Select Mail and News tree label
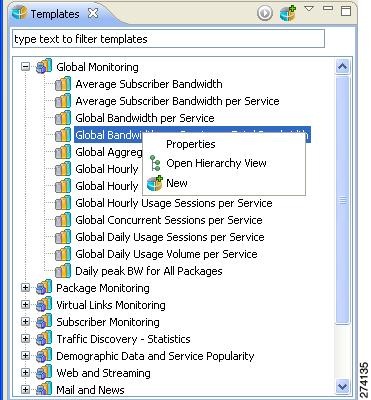Viewport: 371px width, 400px height. coord(91,390)
